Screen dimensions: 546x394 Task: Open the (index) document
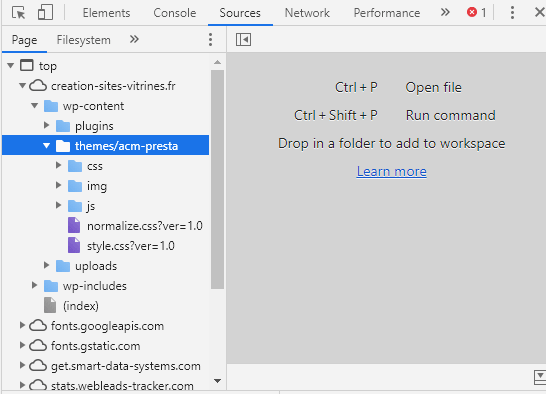pyautogui.click(x=81, y=306)
